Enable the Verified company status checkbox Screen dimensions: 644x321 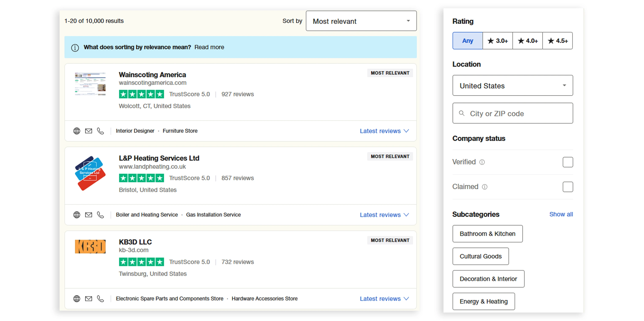[568, 162]
